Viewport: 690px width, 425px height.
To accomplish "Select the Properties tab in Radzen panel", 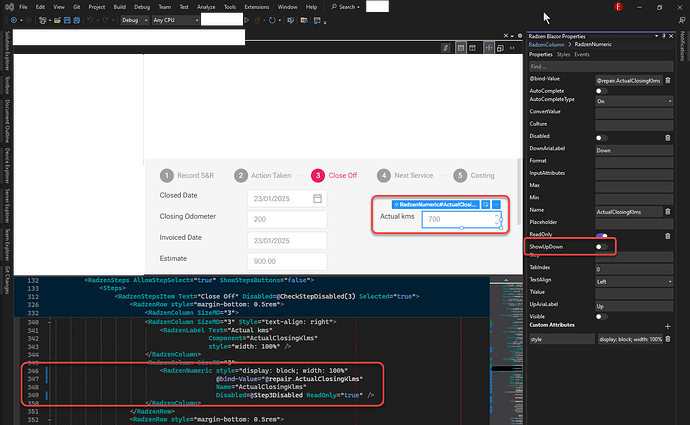I will pyautogui.click(x=540, y=55).
